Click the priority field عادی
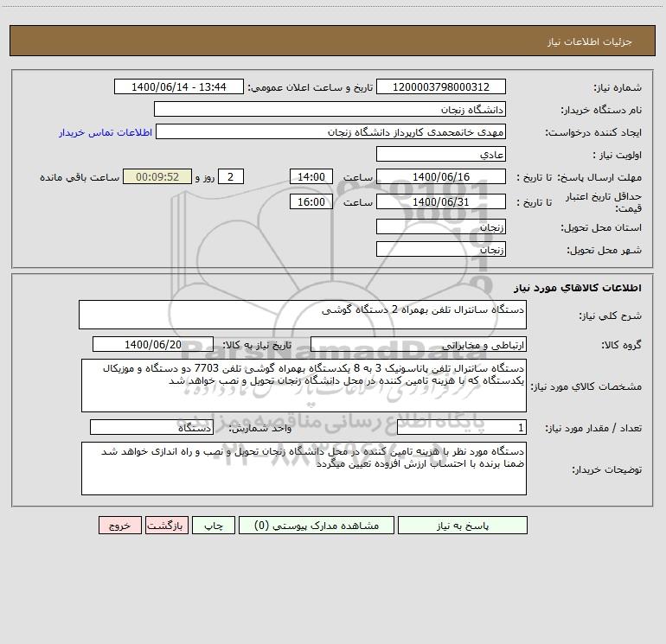Image resolution: width=666 pixels, height=644 pixels. 441,154
